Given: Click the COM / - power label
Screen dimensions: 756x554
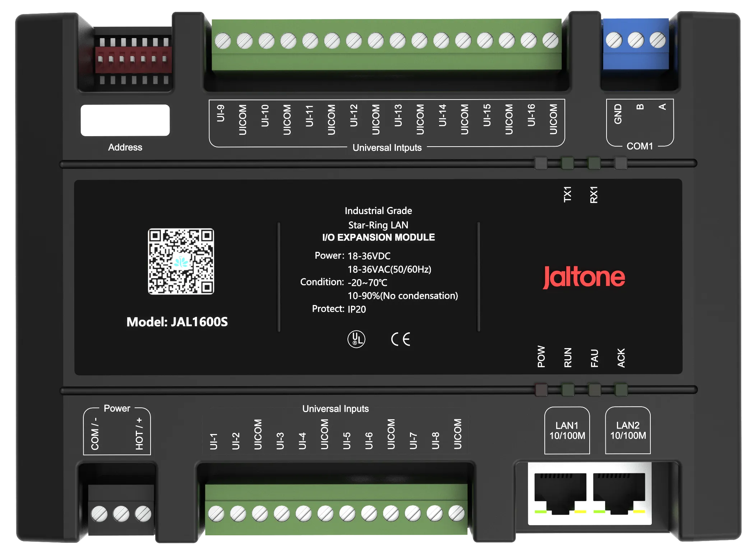Looking at the screenshot, I should [95, 434].
